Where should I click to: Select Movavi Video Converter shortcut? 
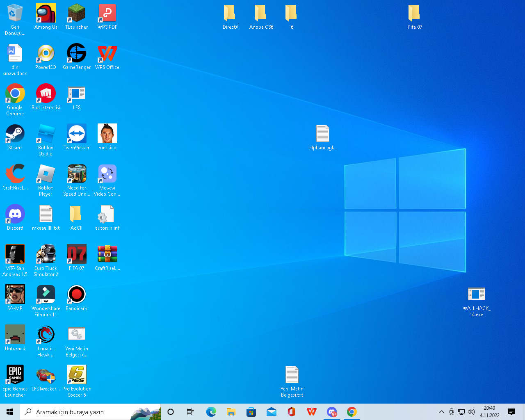107,174
